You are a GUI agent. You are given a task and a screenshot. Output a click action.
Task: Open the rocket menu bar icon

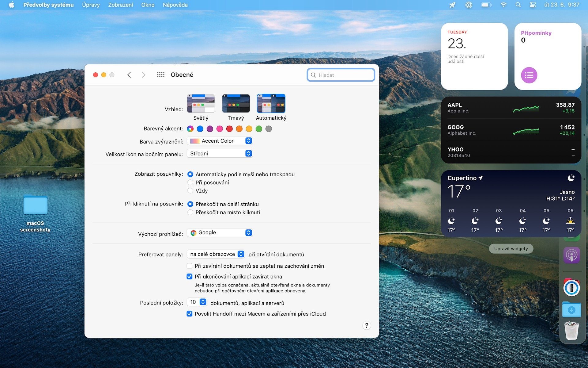click(452, 5)
